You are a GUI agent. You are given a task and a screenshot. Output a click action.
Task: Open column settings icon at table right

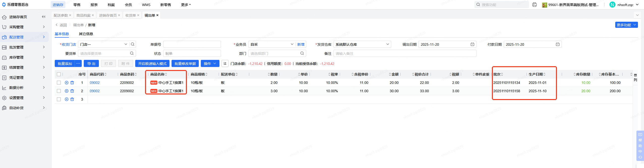coord(635,75)
